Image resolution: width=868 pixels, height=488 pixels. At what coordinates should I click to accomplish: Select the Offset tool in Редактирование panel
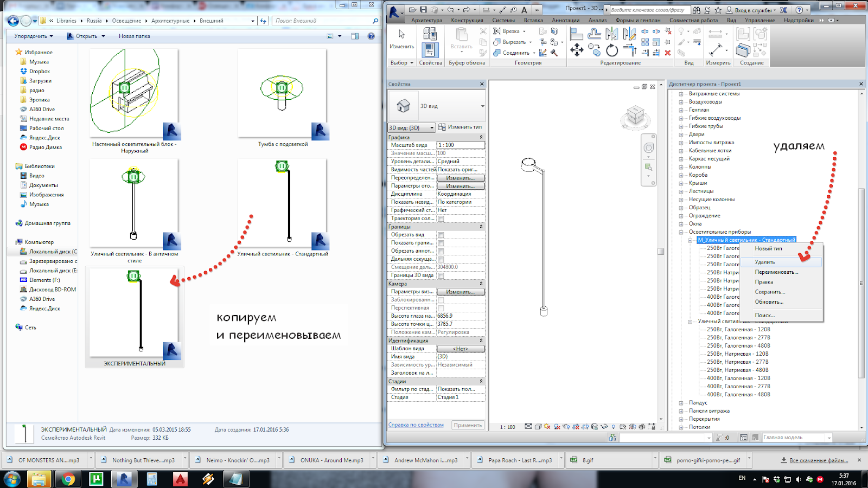coord(595,34)
